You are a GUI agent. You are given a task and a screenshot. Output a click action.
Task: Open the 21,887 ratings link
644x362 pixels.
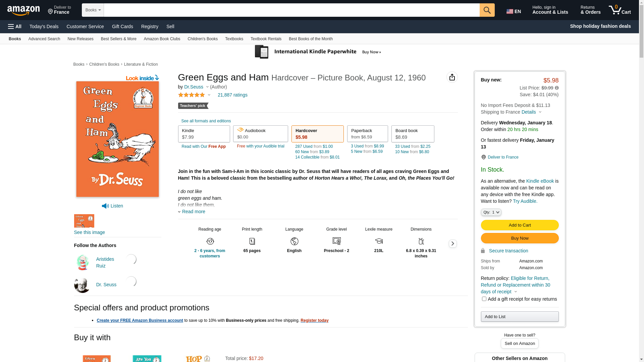pos(232,95)
